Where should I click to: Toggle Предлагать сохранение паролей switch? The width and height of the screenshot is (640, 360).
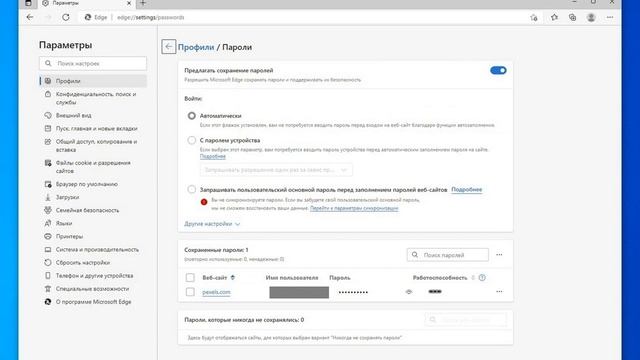click(x=498, y=71)
